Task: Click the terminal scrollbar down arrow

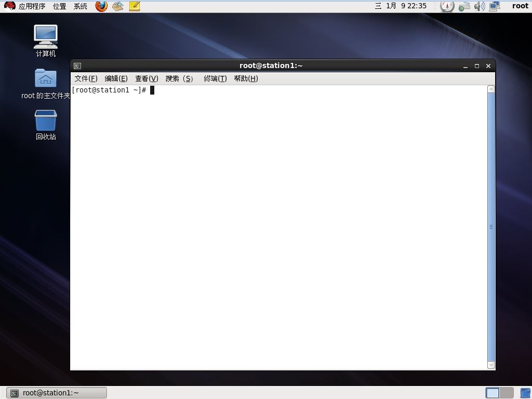Action: (x=491, y=365)
